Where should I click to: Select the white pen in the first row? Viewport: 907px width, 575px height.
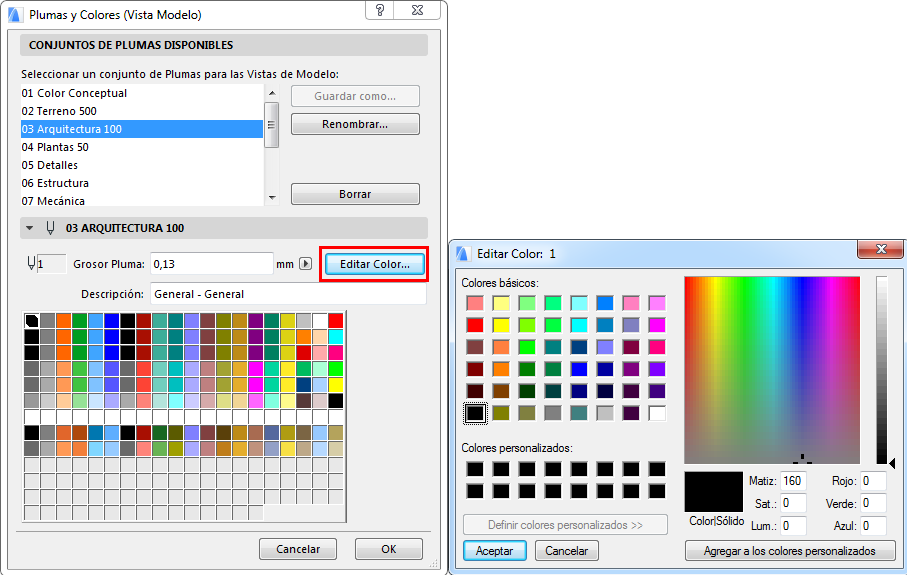[319, 320]
